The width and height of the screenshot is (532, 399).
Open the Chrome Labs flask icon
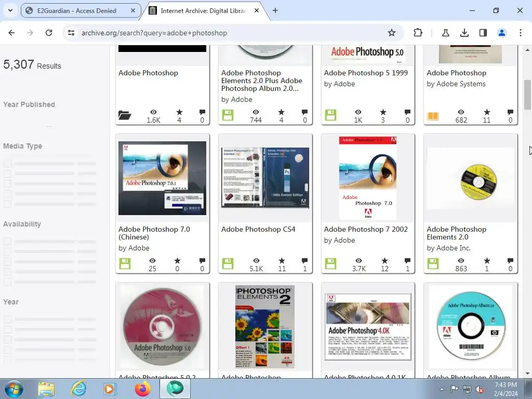pyautogui.click(x=445, y=33)
